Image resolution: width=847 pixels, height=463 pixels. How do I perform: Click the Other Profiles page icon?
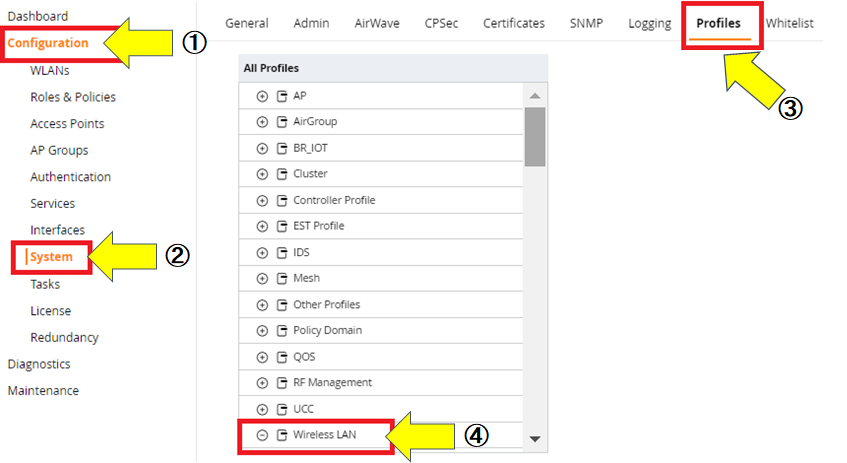coord(281,305)
